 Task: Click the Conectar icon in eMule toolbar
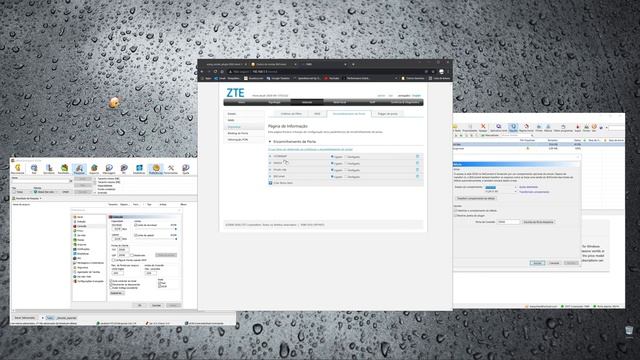(x=18, y=168)
